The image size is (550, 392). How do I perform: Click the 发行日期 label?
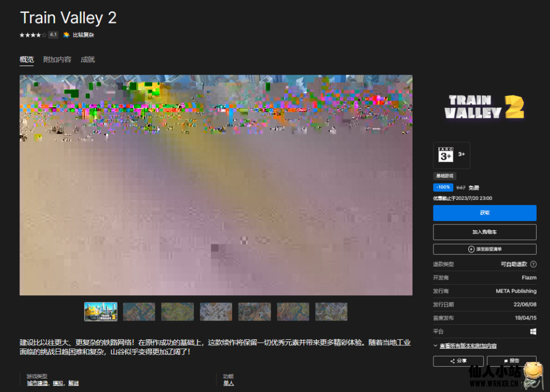pos(443,304)
